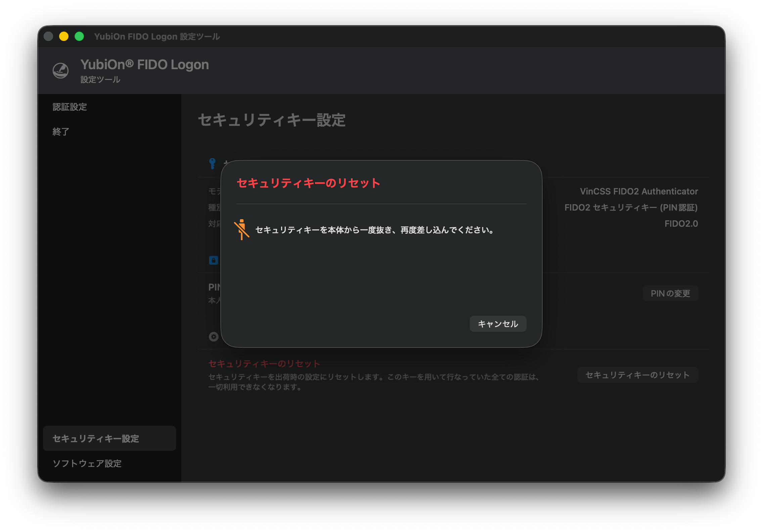Click the green zoom window button

pos(79,36)
